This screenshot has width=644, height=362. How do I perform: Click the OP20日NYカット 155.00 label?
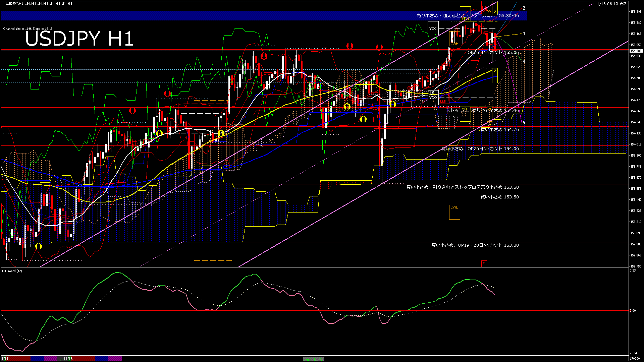click(493, 53)
